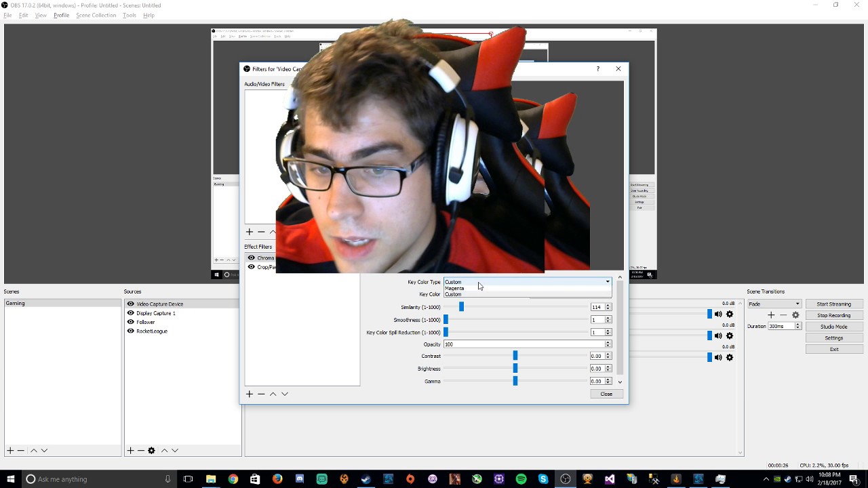868x488 pixels.
Task: Hide the Follower source
Action: click(131, 322)
